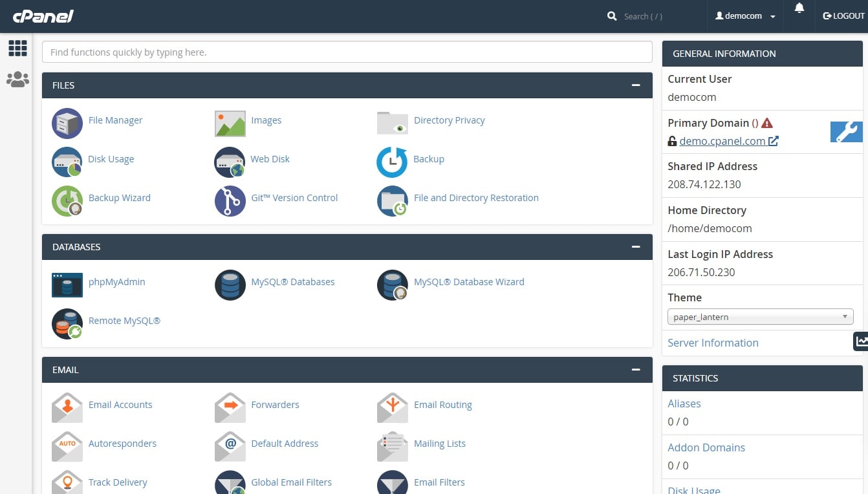Open the phpMyAdmin icon
This screenshot has width=868, height=494.
67,285
